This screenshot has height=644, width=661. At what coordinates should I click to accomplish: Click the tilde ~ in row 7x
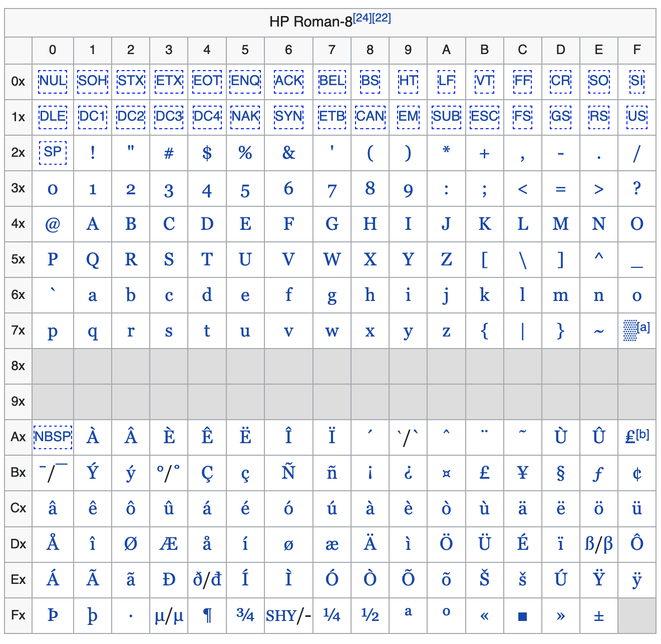(x=598, y=332)
